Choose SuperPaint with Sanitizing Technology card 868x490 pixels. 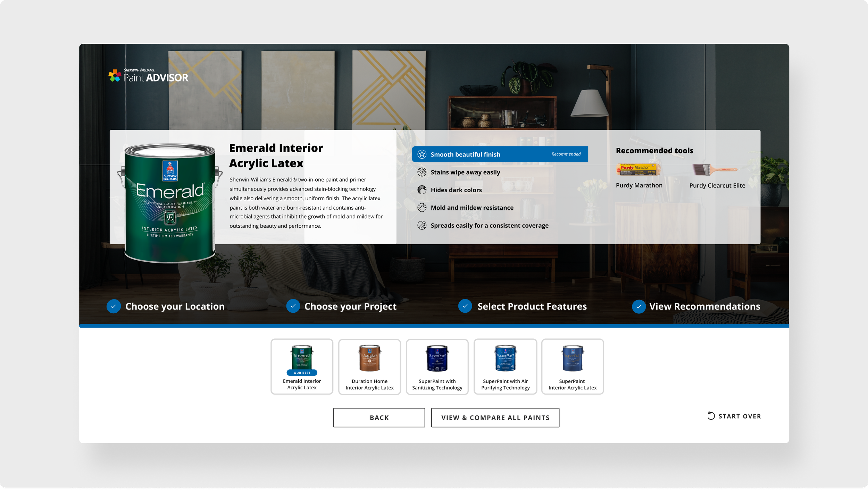[x=437, y=367]
